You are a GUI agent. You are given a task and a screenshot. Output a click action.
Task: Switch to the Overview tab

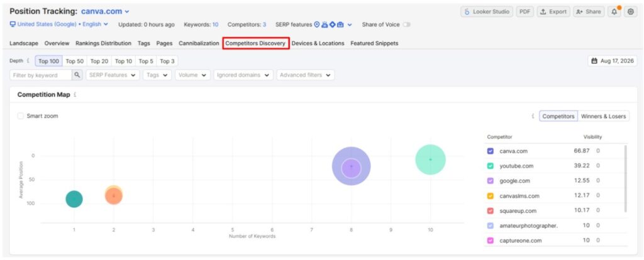[x=57, y=43]
